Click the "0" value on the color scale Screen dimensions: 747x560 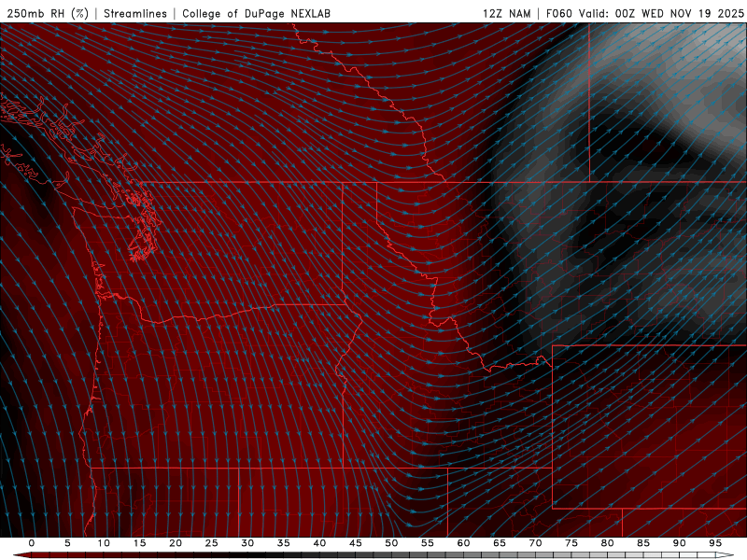[32, 543]
